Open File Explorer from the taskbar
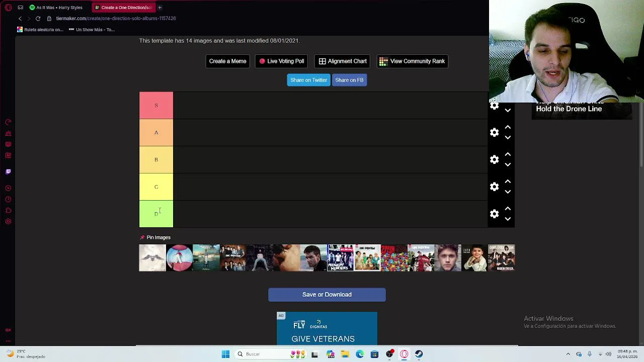This screenshot has width=644, height=362. point(345,354)
